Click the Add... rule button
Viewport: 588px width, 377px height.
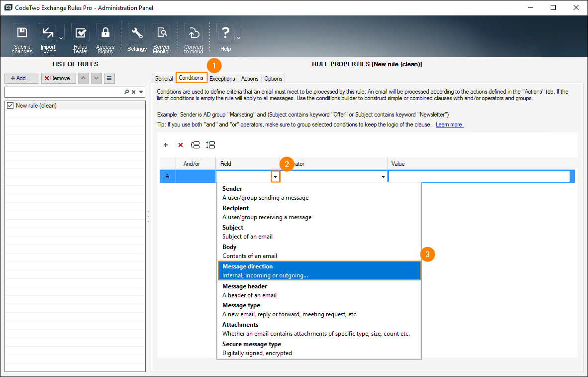(x=22, y=78)
